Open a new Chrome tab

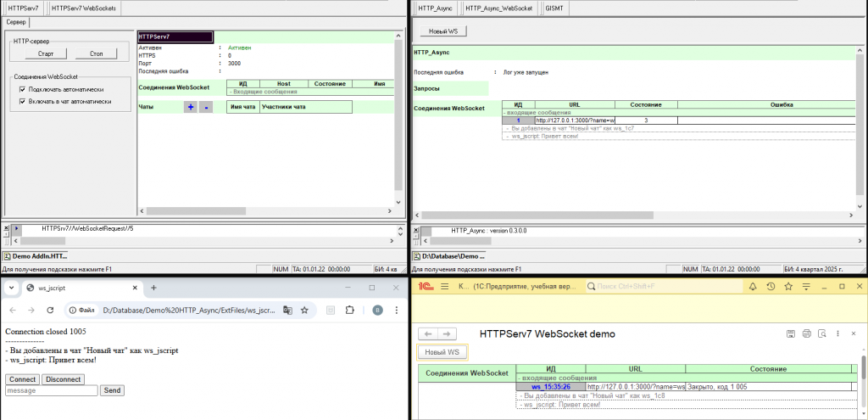pos(154,288)
